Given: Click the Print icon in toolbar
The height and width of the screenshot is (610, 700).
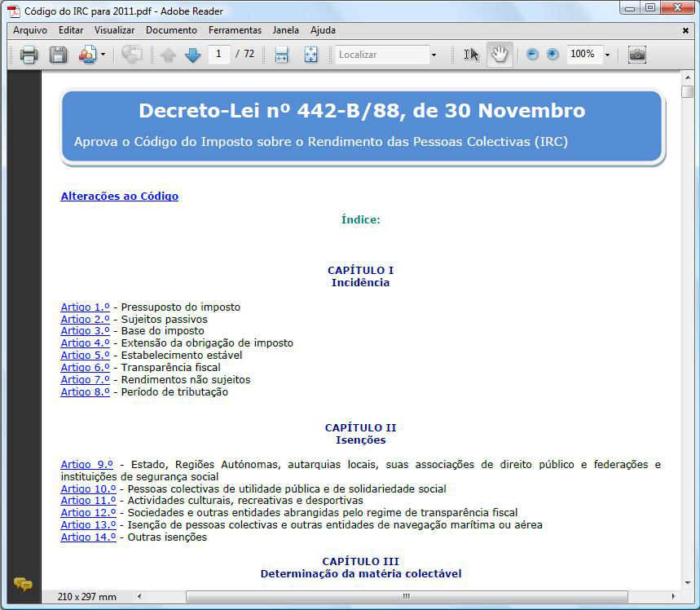Looking at the screenshot, I should click(29, 55).
